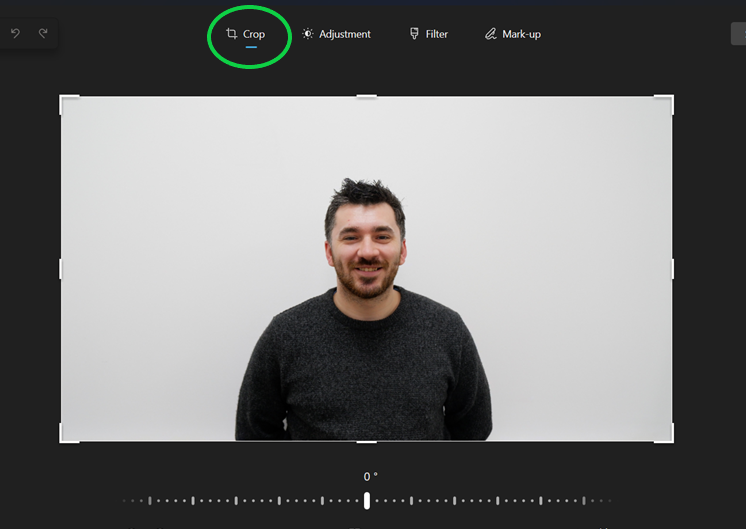Click the straighten rotation slider thumb
Viewport: 746px width, 529px height.
pyautogui.click(x=367, y=500)
